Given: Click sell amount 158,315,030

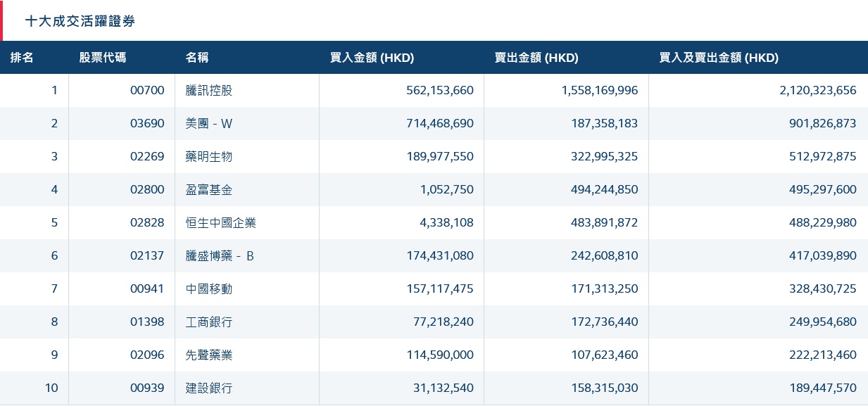Looking at the screenshot, I should coord(605,388).
